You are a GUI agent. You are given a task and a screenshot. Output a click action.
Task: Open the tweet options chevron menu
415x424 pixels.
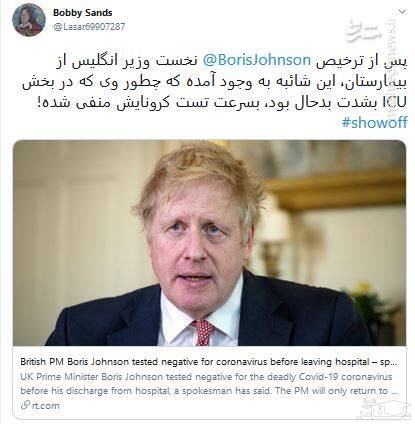click(x=402, y=12)
